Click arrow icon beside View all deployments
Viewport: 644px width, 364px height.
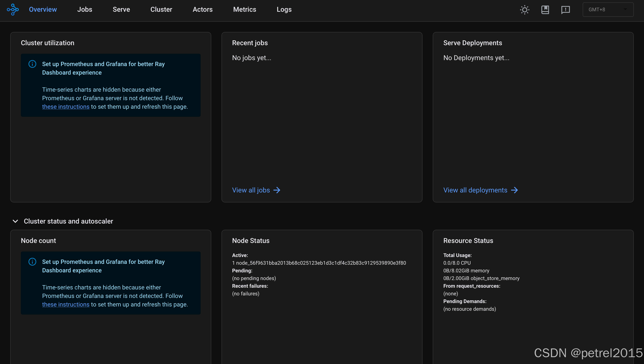(x=514, y=190)
